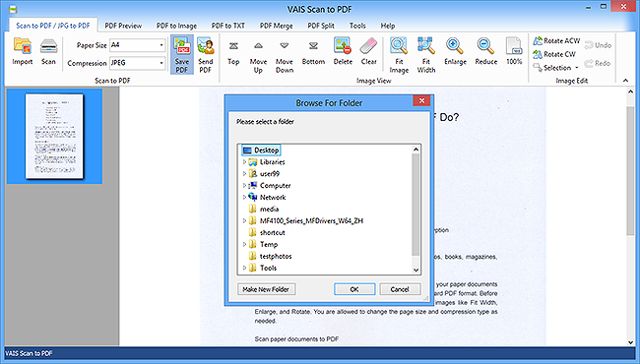Open the Paper Size dropdown
640x364 pixels.
click(161, 45)
